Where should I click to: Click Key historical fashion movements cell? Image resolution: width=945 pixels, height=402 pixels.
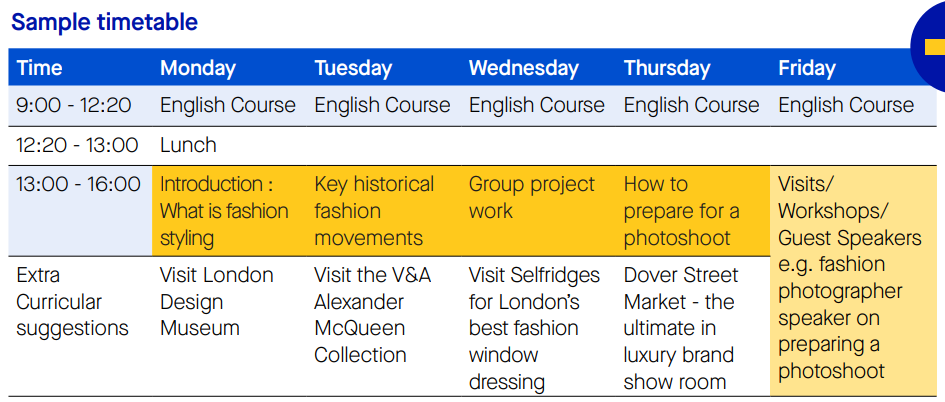383,211
